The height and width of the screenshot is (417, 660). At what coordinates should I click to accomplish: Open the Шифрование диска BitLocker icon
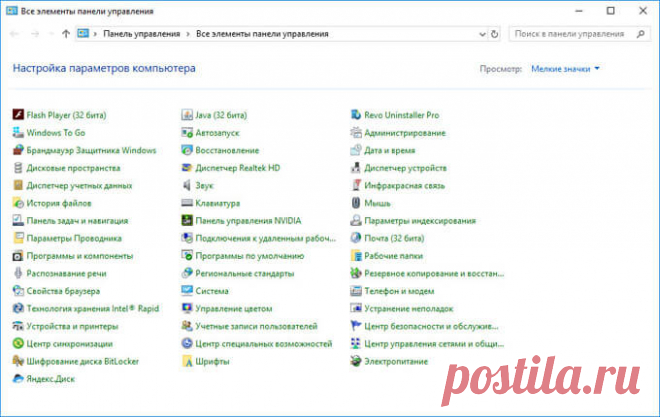click(18, 361)
